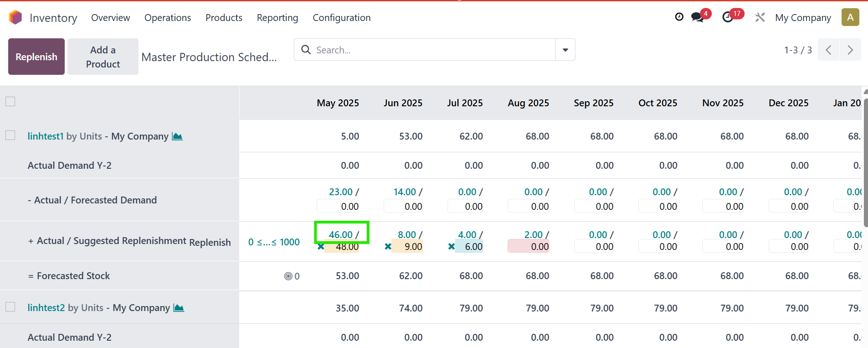This screenshot has width=868, height=348.
Task: Reset Jun 2025 replenish quantity with X icon
Action: [388, 247]
